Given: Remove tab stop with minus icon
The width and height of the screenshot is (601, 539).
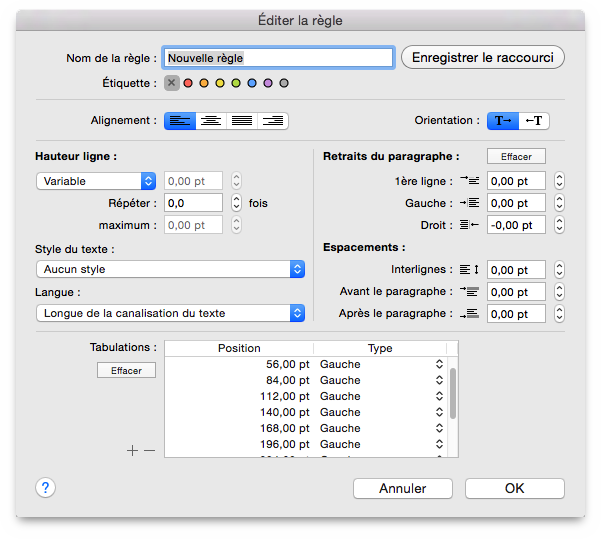Looking at the screenshot, I should point(150,450).
